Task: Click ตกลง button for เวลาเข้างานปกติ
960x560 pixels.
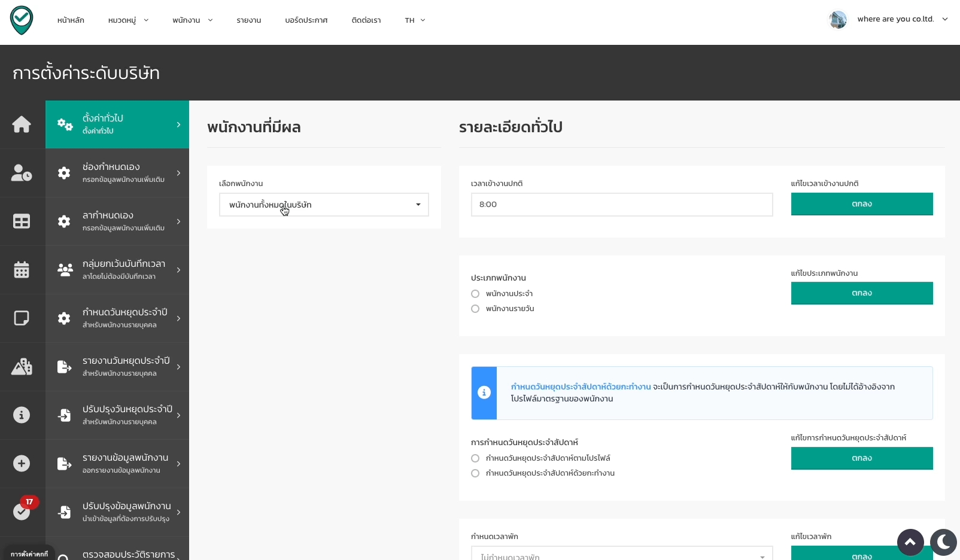Action: [861, 204]
